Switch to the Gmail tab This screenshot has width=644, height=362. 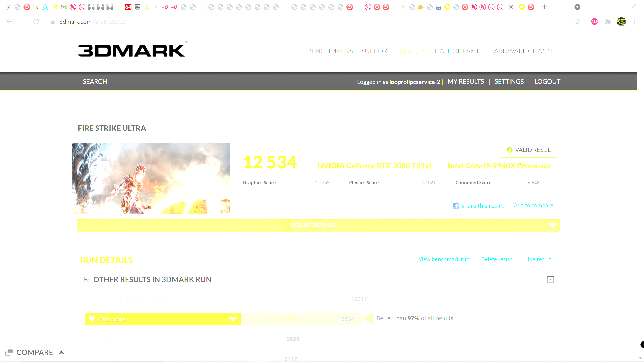coord(64,7)
